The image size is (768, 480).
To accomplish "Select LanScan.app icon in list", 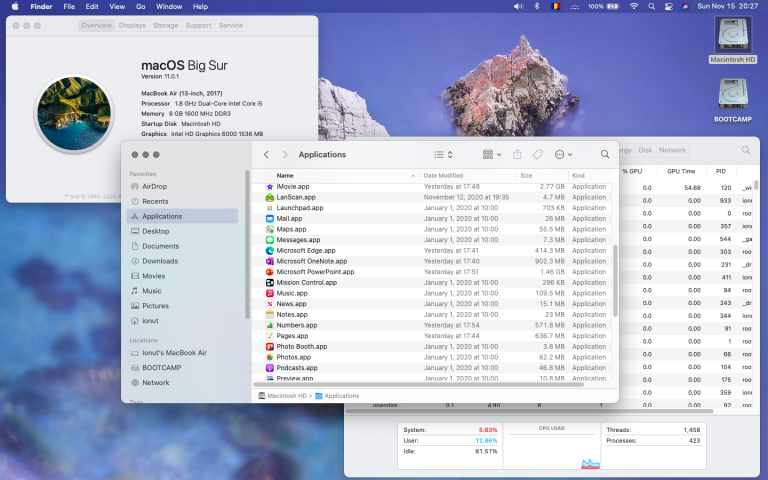I will [x=269, y=197].
